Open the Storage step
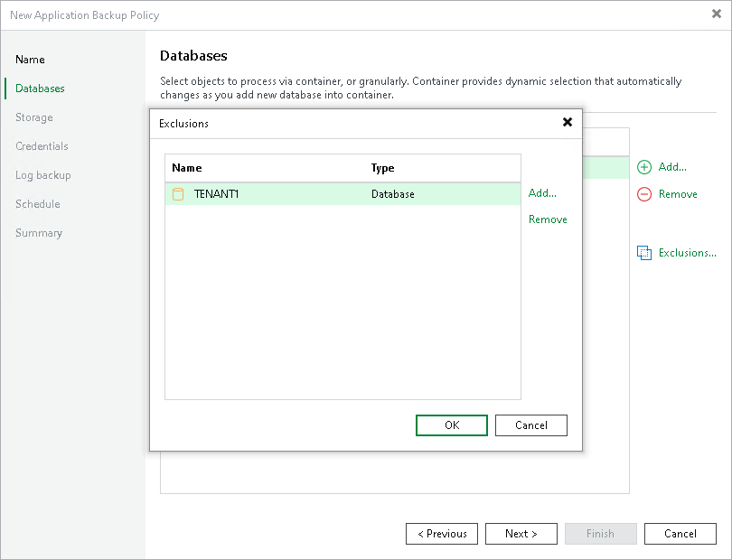 point(33,117)
